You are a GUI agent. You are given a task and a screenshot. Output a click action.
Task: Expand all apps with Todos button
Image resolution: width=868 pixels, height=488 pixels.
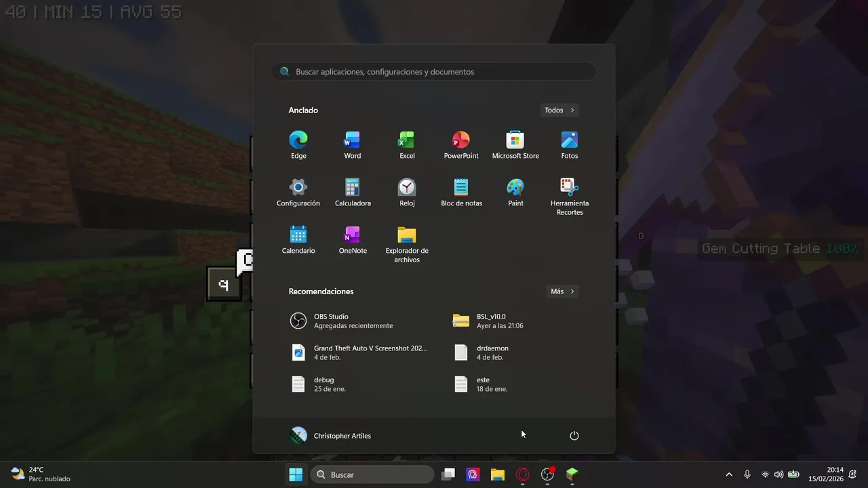pyautogui.click(x=559, y=110)
